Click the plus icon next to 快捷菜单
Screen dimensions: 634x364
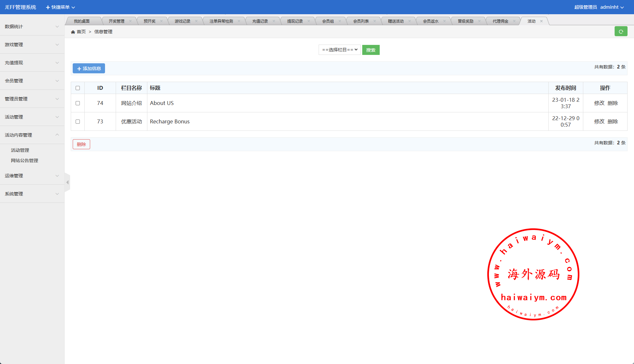tap(48, 7)
